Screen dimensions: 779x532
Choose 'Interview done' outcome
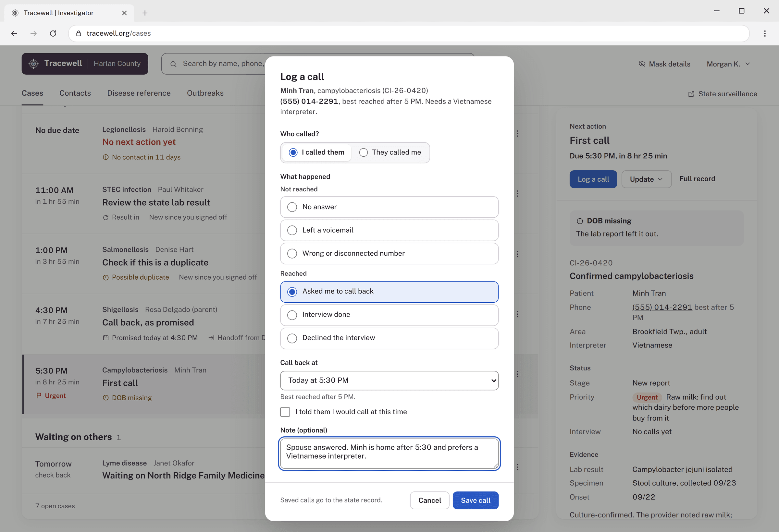pos(389,315)
